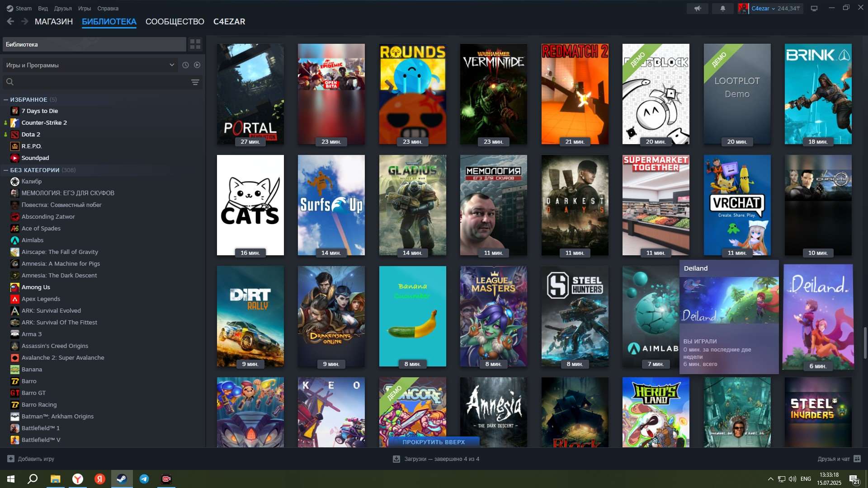Viewport: 868px width, 488px height.
Task: Open the DiRT Rally cover
Action: [250, 316]
